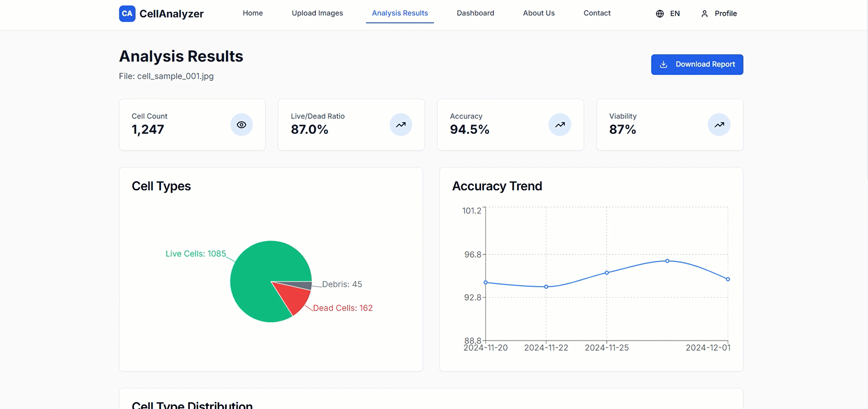Click the 1,247 cell count value

pos(148,130)
